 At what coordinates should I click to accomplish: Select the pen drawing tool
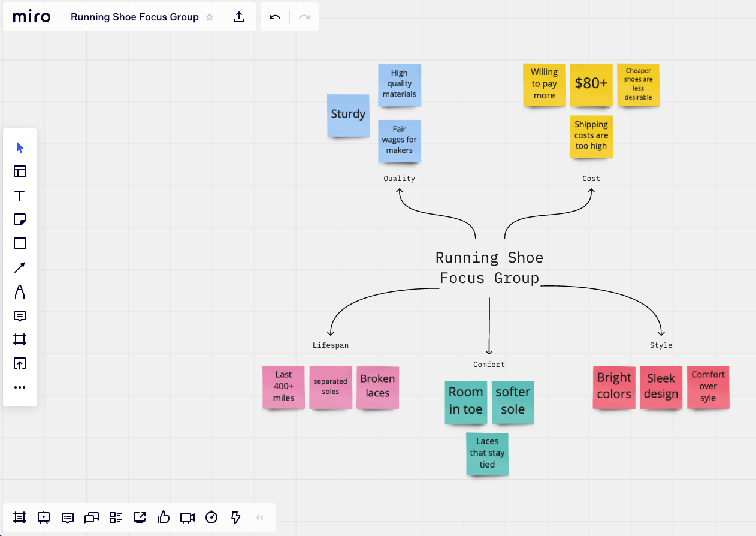(x=20, y=292)
